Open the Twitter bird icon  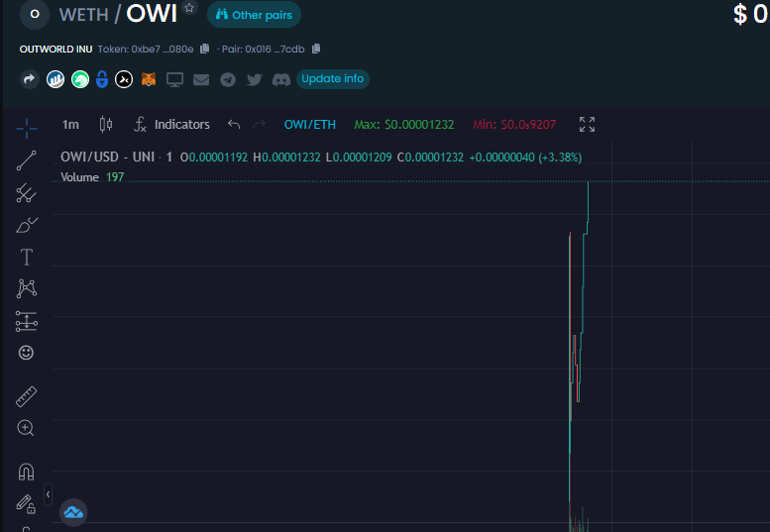coord(255,79)
